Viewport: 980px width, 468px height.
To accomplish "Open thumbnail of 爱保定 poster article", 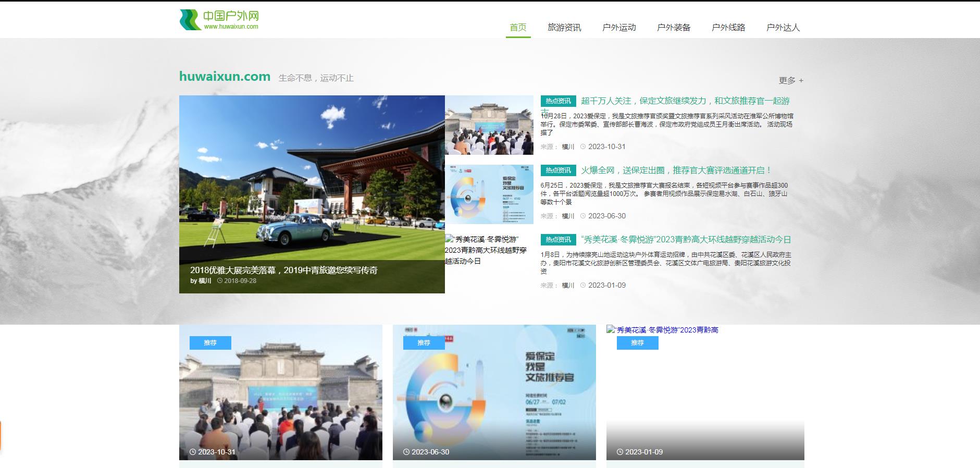I will tap(489, 194).
